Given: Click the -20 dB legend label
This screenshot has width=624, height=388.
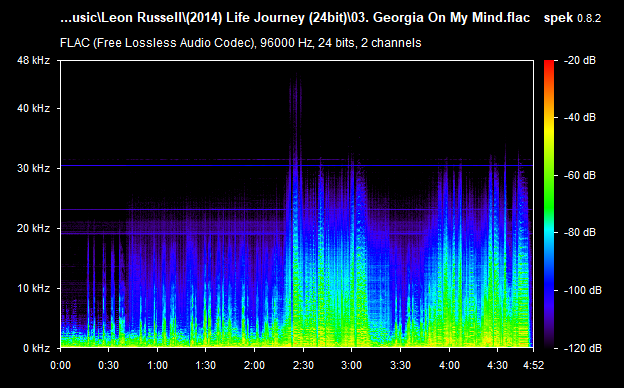Looking at the screenshot, I should (579, 60).
